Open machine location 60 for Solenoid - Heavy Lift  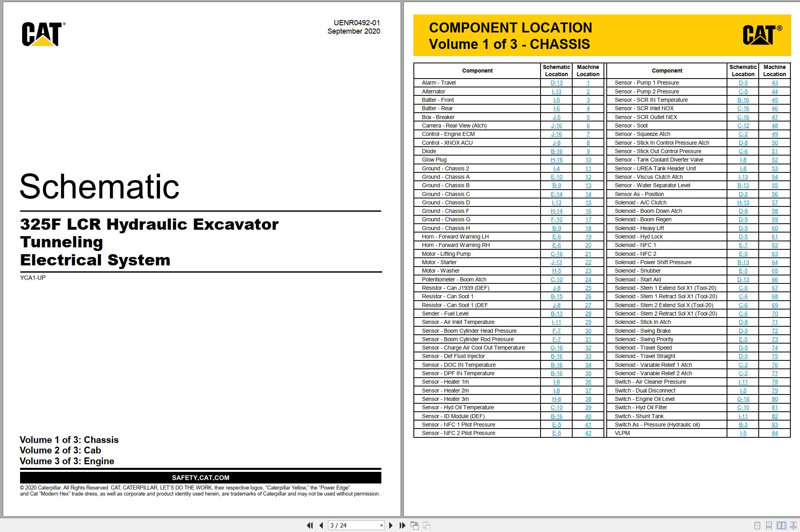point(774,228)
